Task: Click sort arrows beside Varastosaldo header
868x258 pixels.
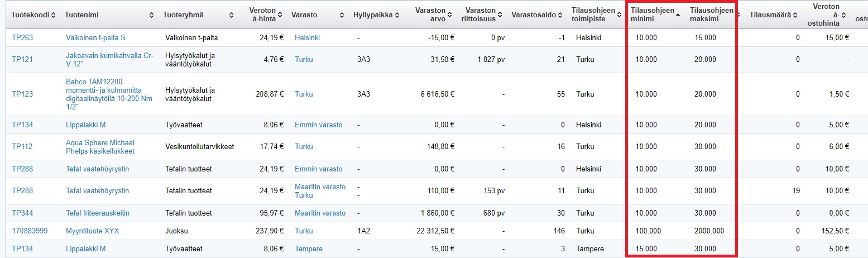Action: point(560,15)
